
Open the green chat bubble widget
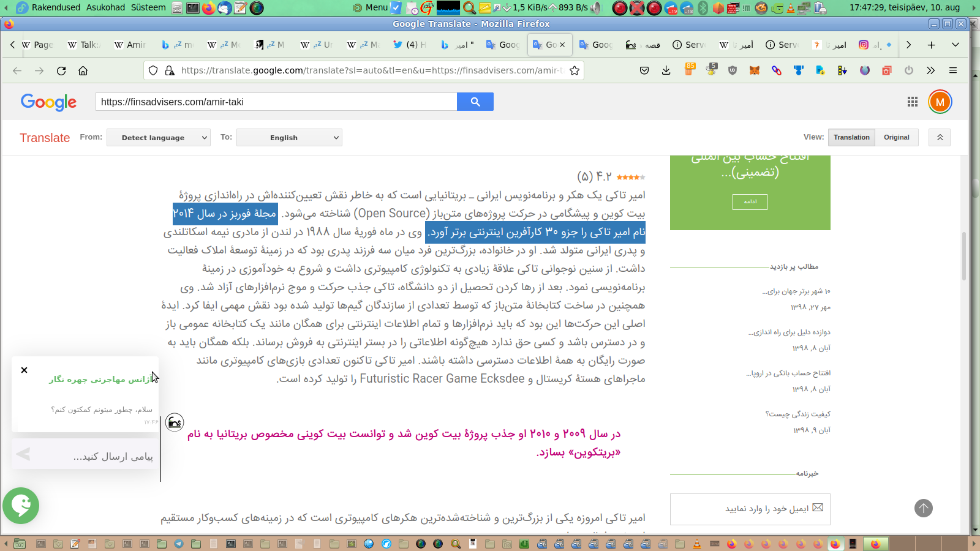point(21,505)
